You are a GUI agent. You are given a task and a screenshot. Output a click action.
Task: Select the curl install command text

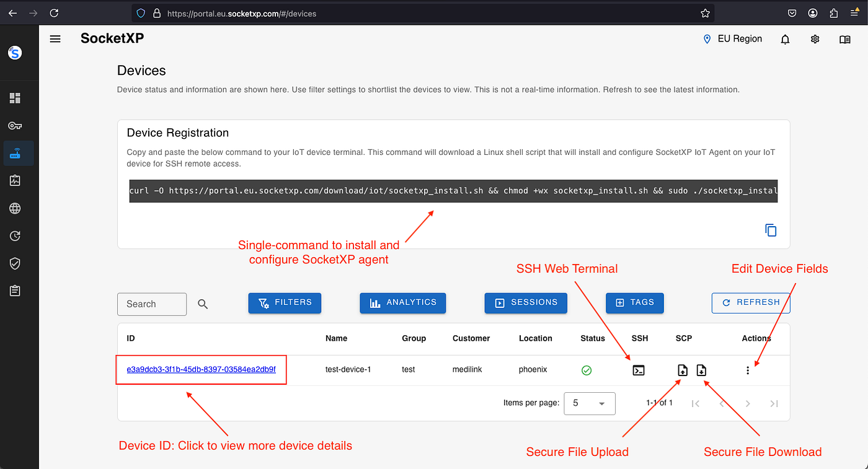point(453,191)
